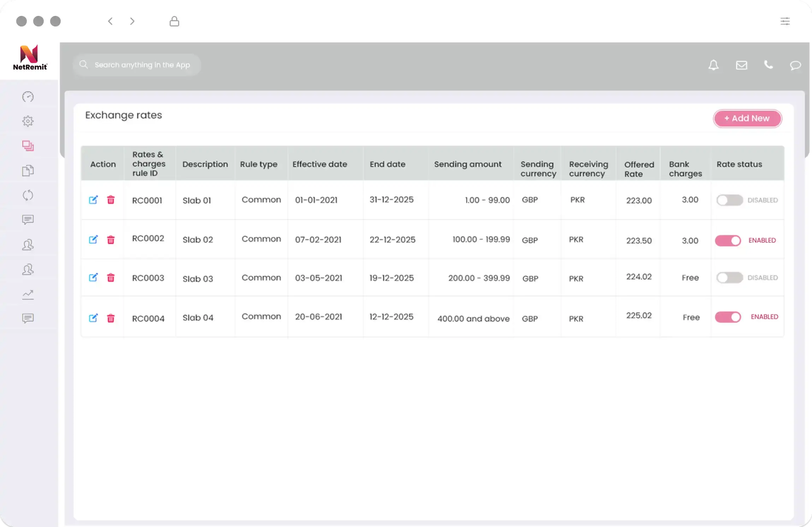Image resolution: width=812 pixels, height=527 pixels.
Task: Click edit icon for RC0001 Slab 01
Action: click(x=93, y=200)
